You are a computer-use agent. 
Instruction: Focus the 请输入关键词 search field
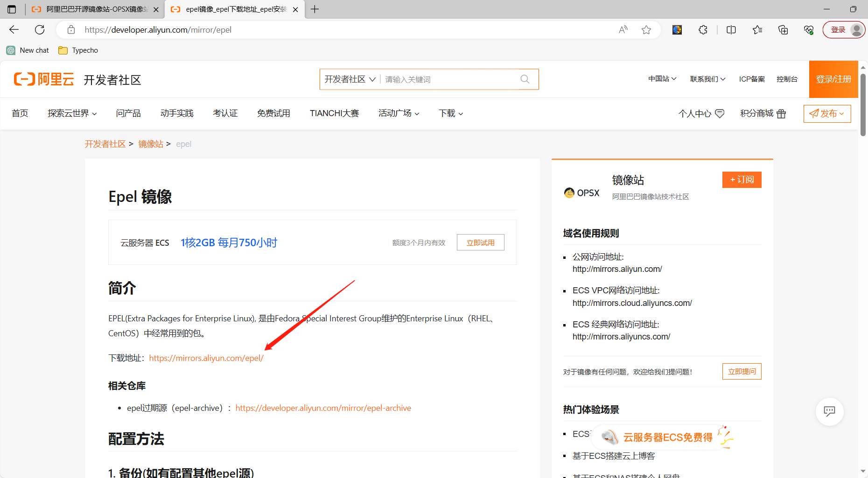click(x=450, y=79)
